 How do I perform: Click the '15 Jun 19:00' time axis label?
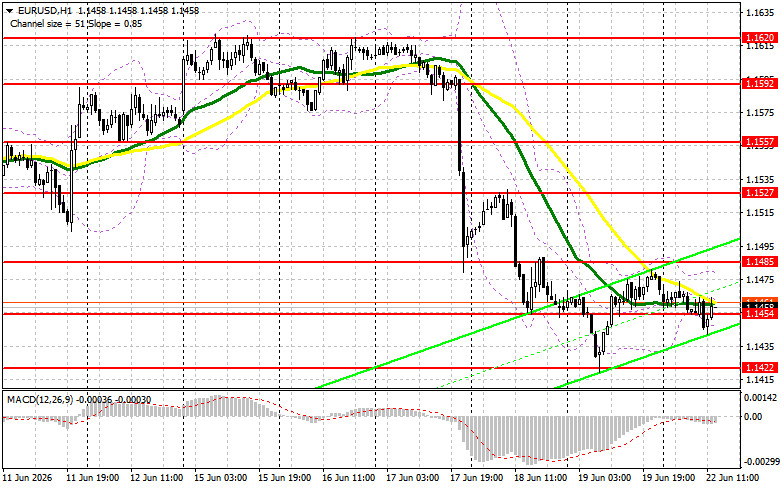point(284,478)
